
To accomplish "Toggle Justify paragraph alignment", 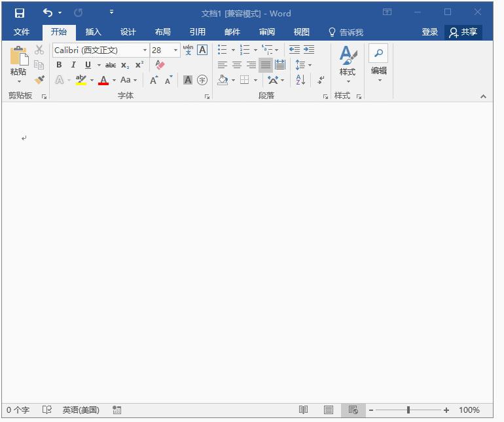I will [x=266, y=65].
